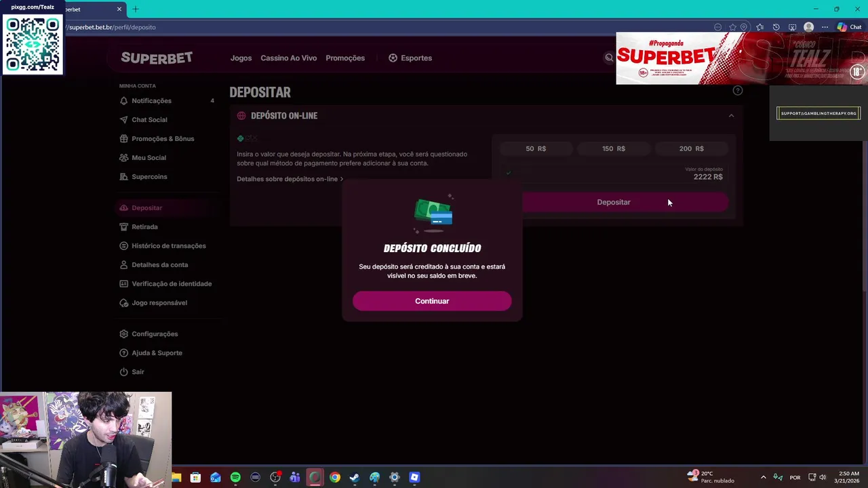The height and width of the screenshot is (488, 868).
Task: Click the support gamblingtherapy.org badge
Action: (818, 113)
